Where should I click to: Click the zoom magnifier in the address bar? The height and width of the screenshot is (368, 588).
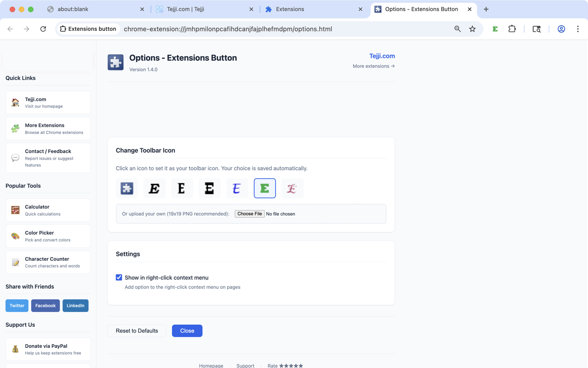click(x=458, y=29)
